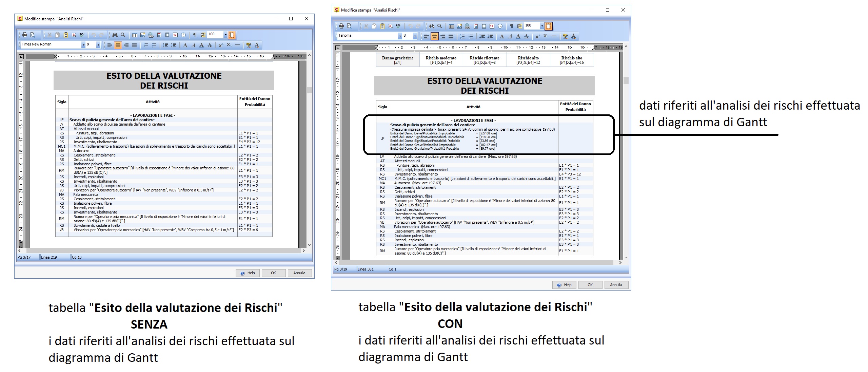
Task: Toggle center alignment in the Tahoma window
Action: click(435, 36)
